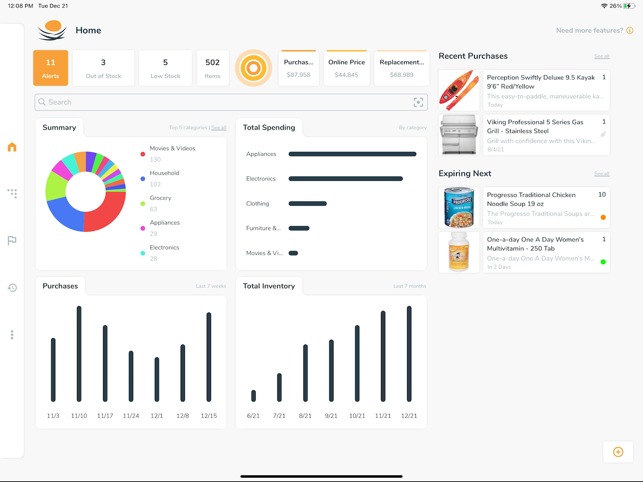
Task: Select magenta Appliances legend swatch
Action: [143, 228]
